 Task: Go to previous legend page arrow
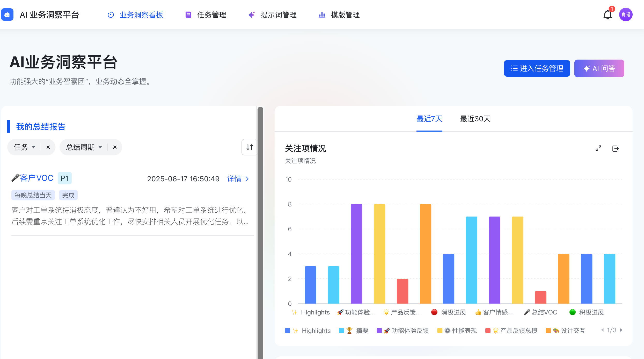click(602, 330)
